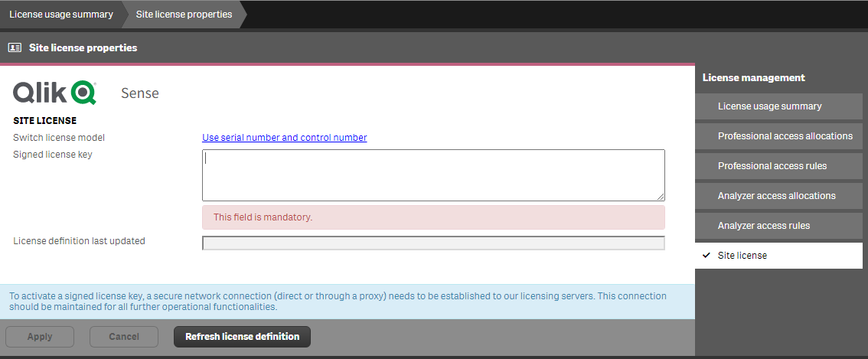
Task: Select Site license properties breadcrumb
Action: coord(184,15)
